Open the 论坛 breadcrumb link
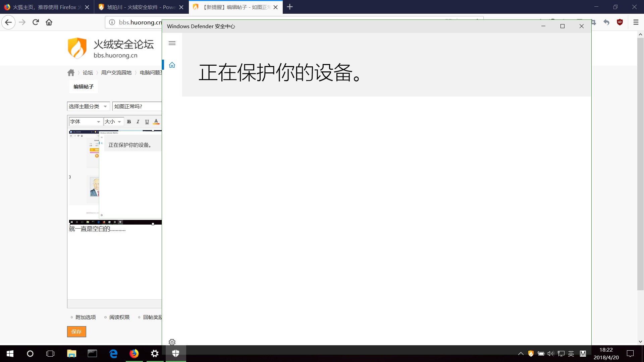The image size is (644, 362). coord(88,72)
